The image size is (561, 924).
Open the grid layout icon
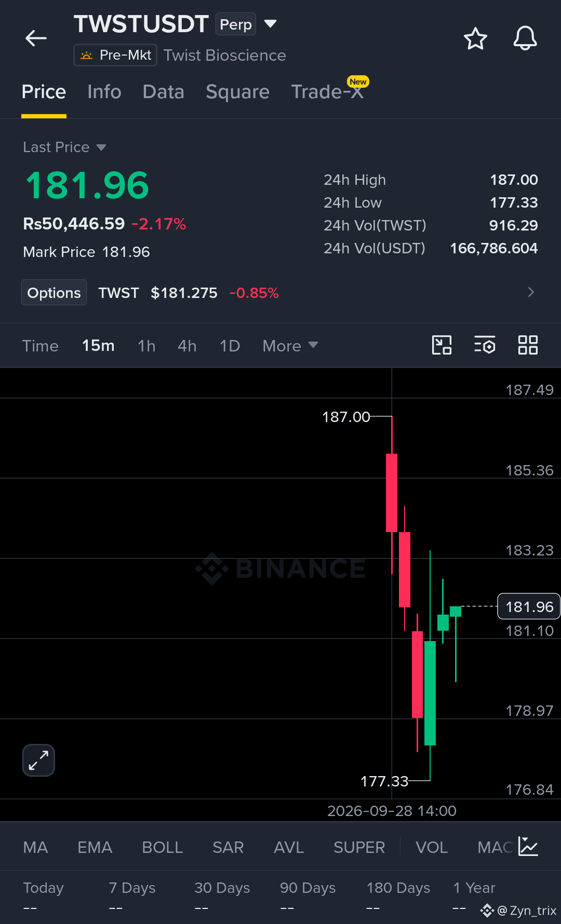tap(528, 345)
